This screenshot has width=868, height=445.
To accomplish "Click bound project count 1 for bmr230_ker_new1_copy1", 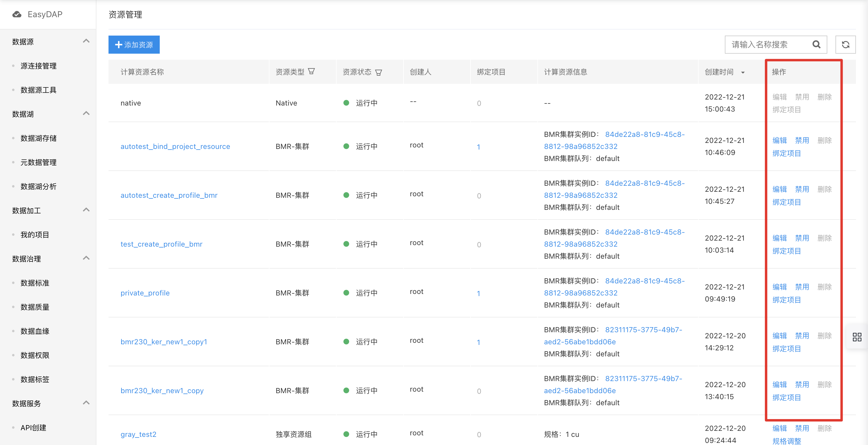I will 479,342.
